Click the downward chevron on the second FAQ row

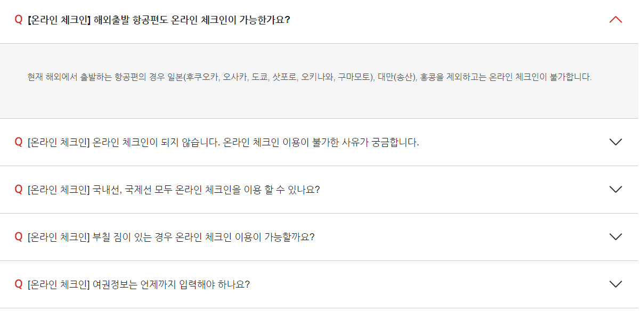pos(616,141)
